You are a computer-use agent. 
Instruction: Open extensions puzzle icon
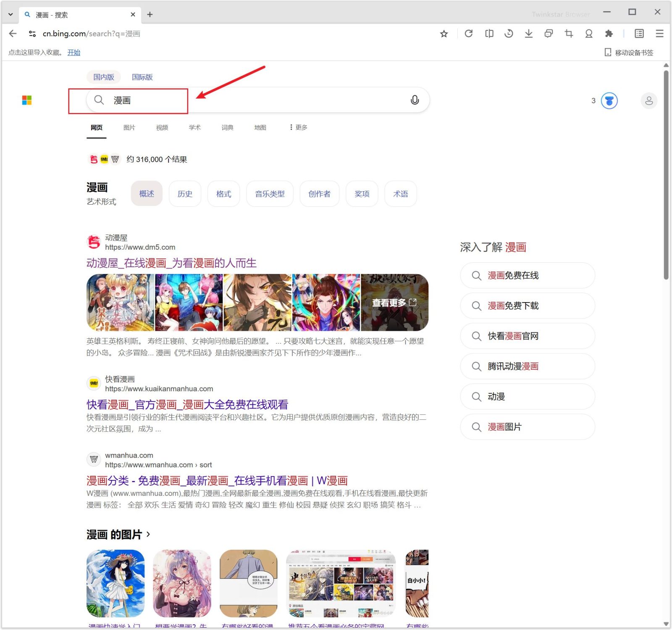[609, 34]
